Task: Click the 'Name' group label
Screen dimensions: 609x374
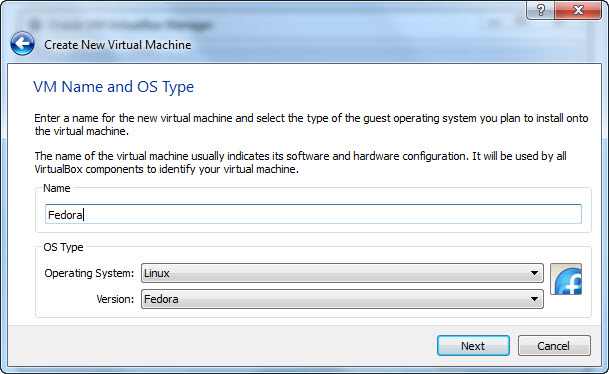Action: [x=57, y=188]
